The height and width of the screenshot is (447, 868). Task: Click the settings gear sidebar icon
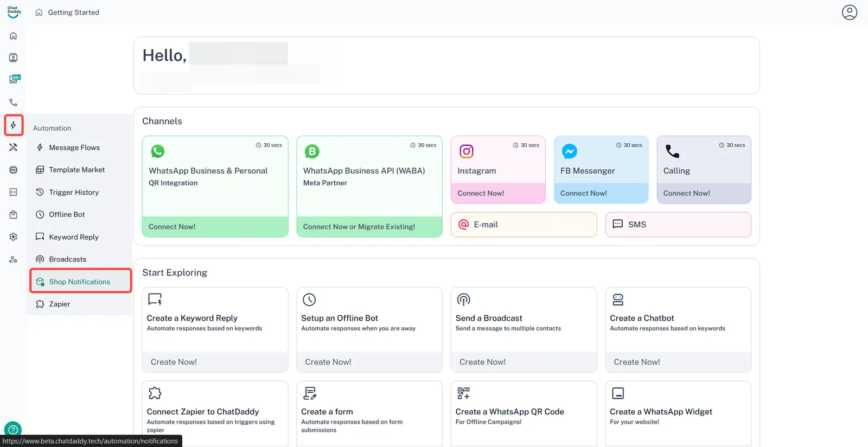click(x=14, y=237)
